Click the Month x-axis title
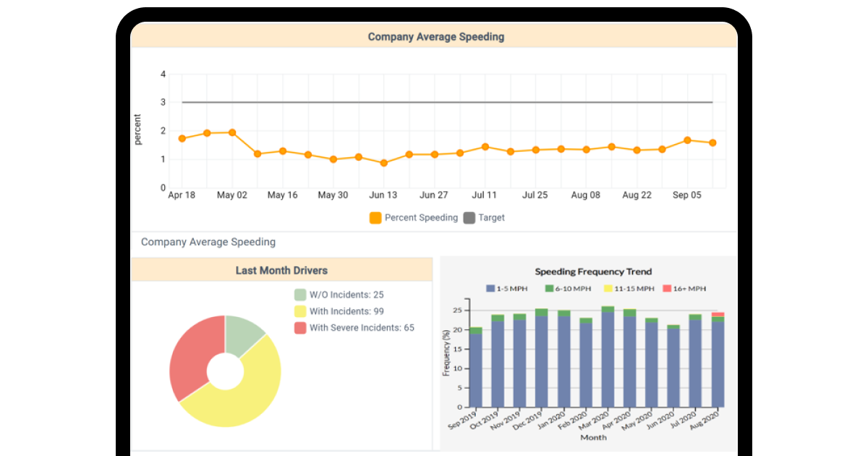Screen dimensions: 868x456 click(x=593, y=437)
